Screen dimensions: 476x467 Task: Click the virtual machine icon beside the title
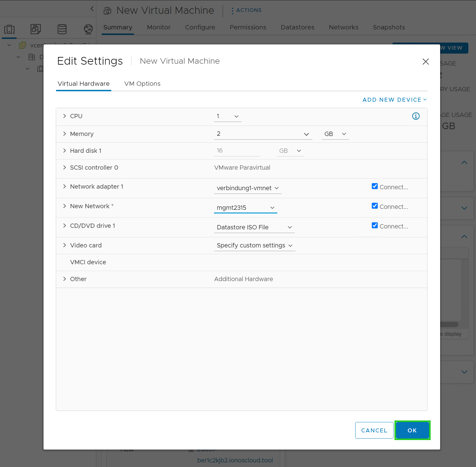coord(108,11)
